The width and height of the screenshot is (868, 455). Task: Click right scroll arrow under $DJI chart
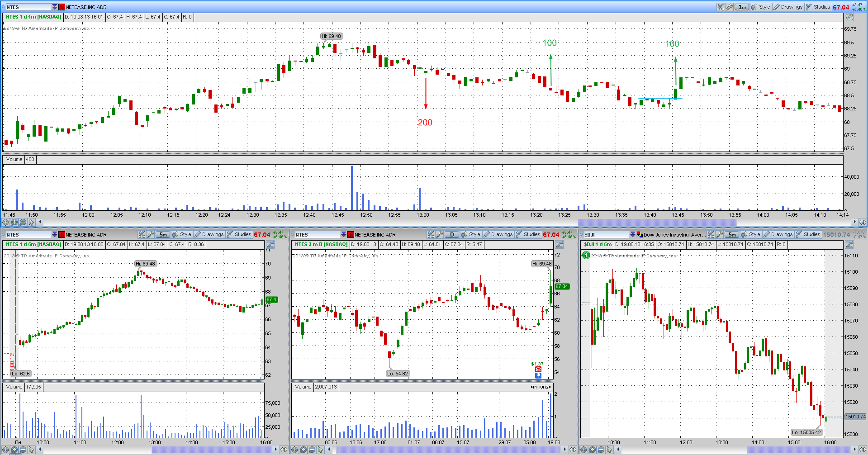[x=854, y=450]
